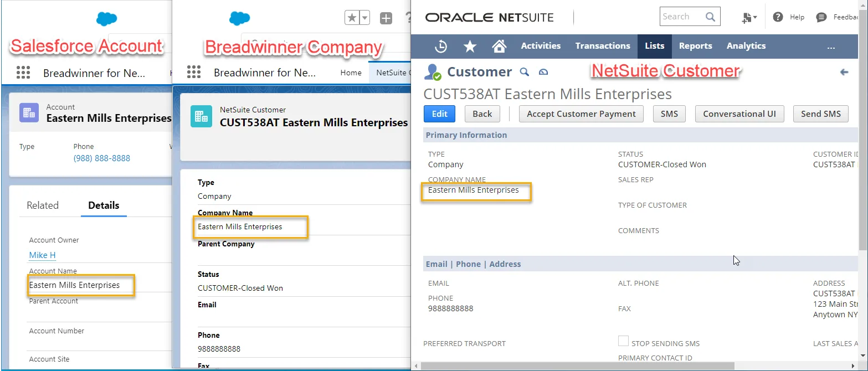Open the NetSuite shortcuts star menu

(470, 46)
